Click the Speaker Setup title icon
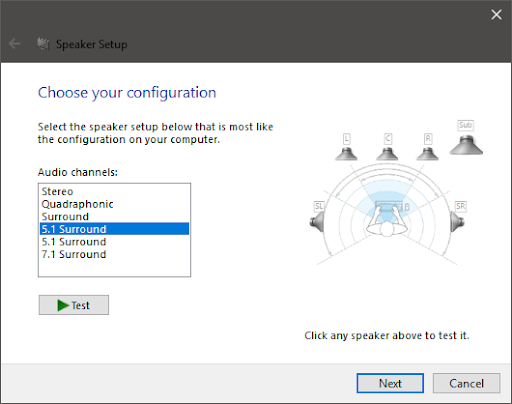This screenshot has height=404, width=512. pyautogui.click(x=43, y=44)
